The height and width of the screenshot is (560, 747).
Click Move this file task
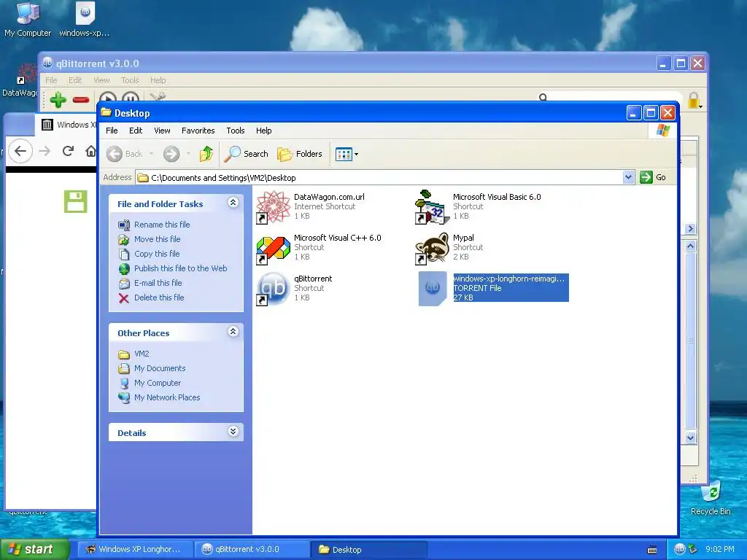click(x=158, y=239)
